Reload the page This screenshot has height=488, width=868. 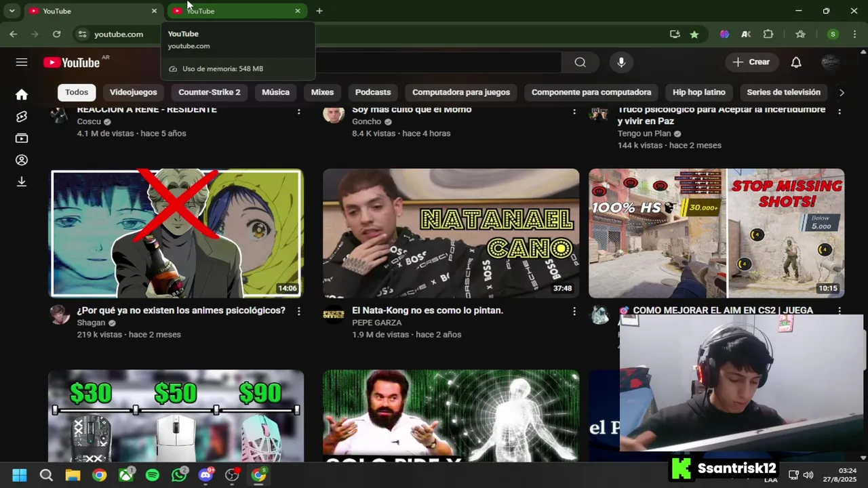(x=56, y=34)
